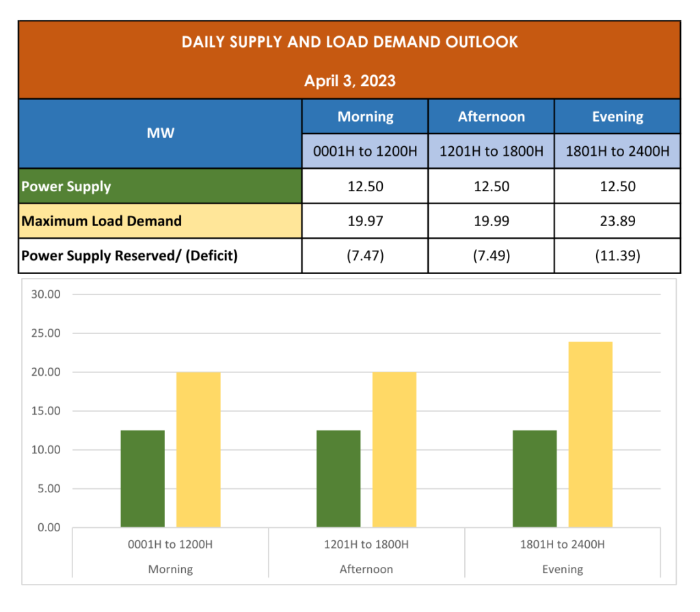Select the April 3, 2023 date text

349,81
